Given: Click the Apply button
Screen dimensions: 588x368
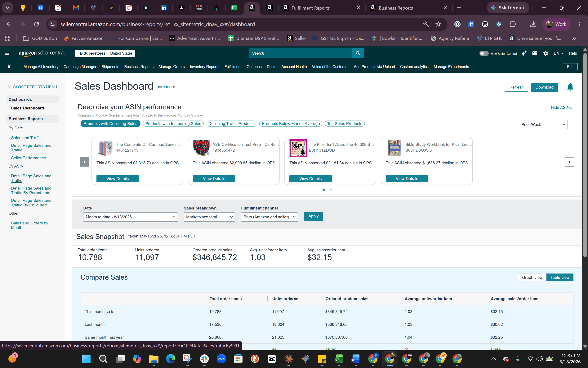Looking at the screenshot, I should click(x=313, y=216).
